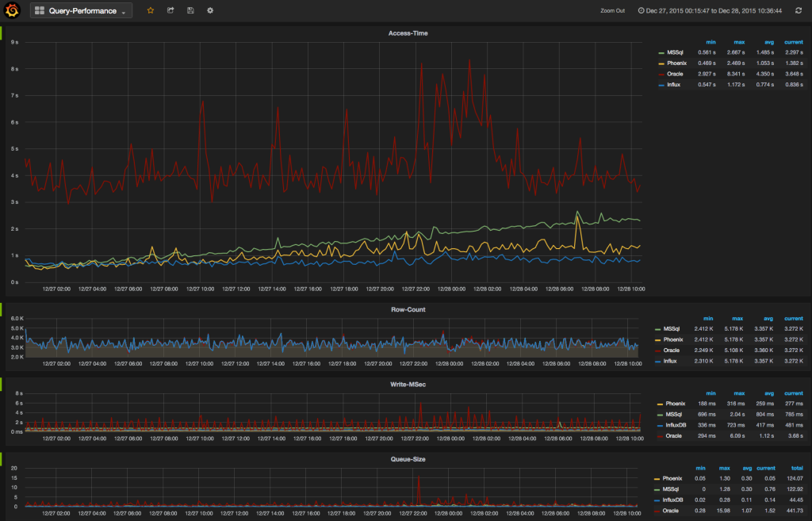Refresh dashboard with the refresh icon
This screenshot has height=521, width=812.
click(799, 10)
